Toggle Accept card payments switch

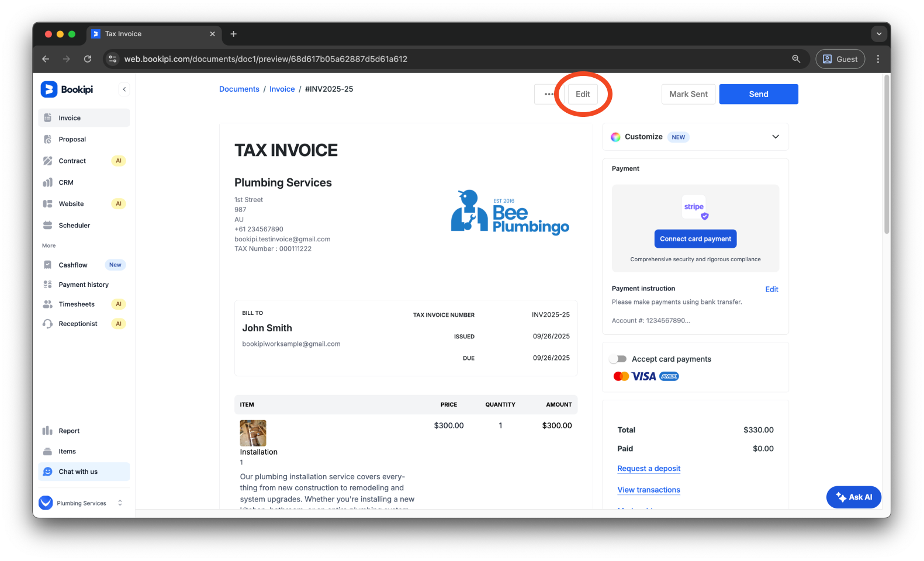(x=618, y=359)
